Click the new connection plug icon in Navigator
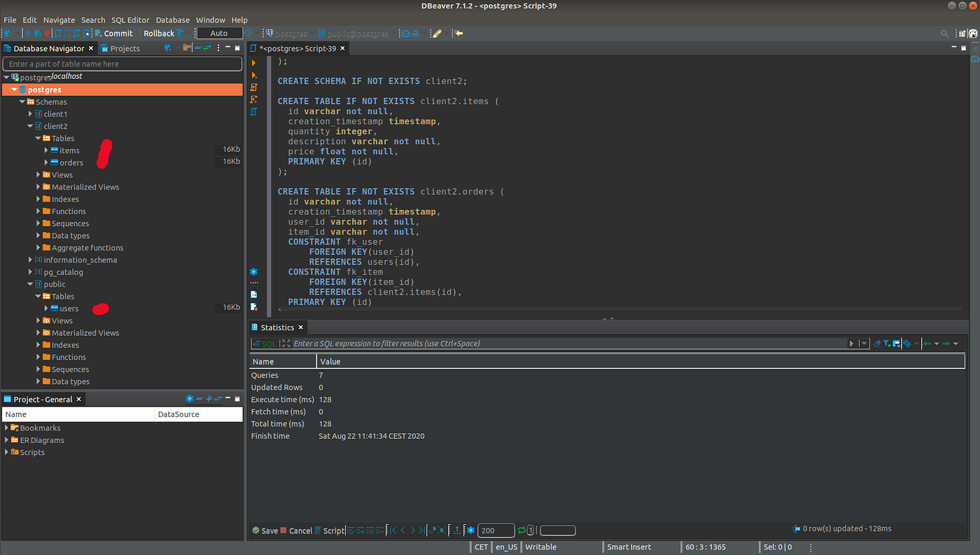This screenshot has height=555, width=980. [168, 48]
